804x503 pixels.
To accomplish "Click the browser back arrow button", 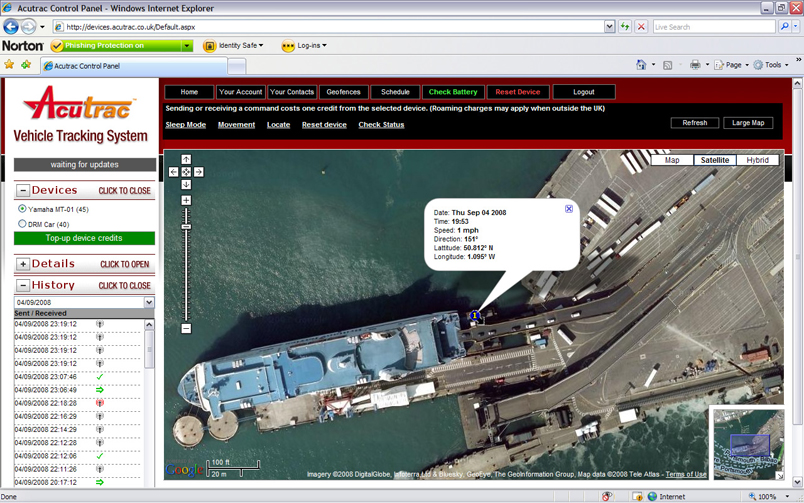I will 11,27.
